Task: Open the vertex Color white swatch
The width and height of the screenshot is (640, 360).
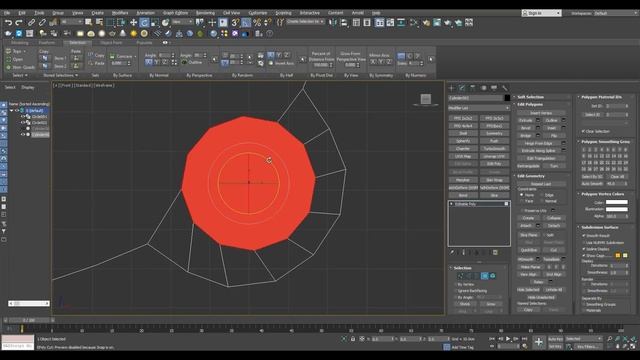Action: tap(616, 202)
